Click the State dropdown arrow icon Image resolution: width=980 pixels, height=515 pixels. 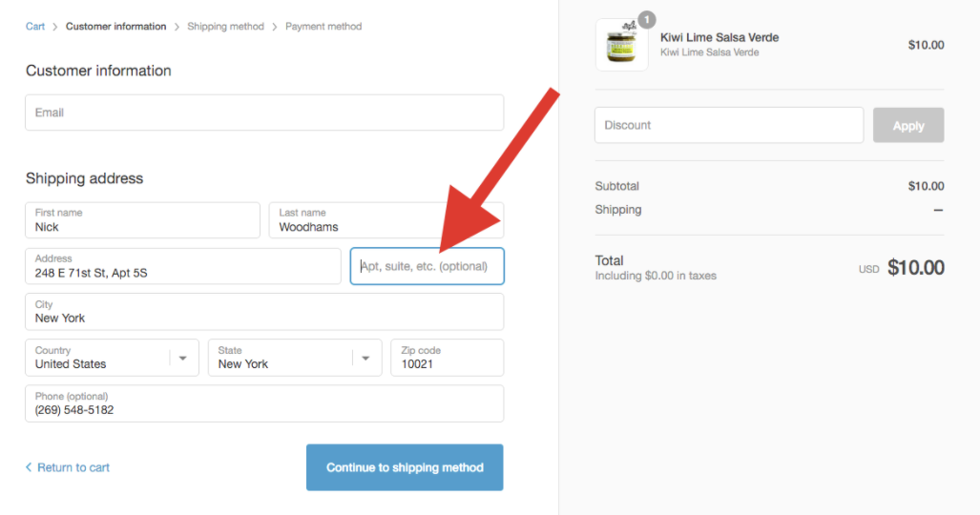(x=365, y=358)
